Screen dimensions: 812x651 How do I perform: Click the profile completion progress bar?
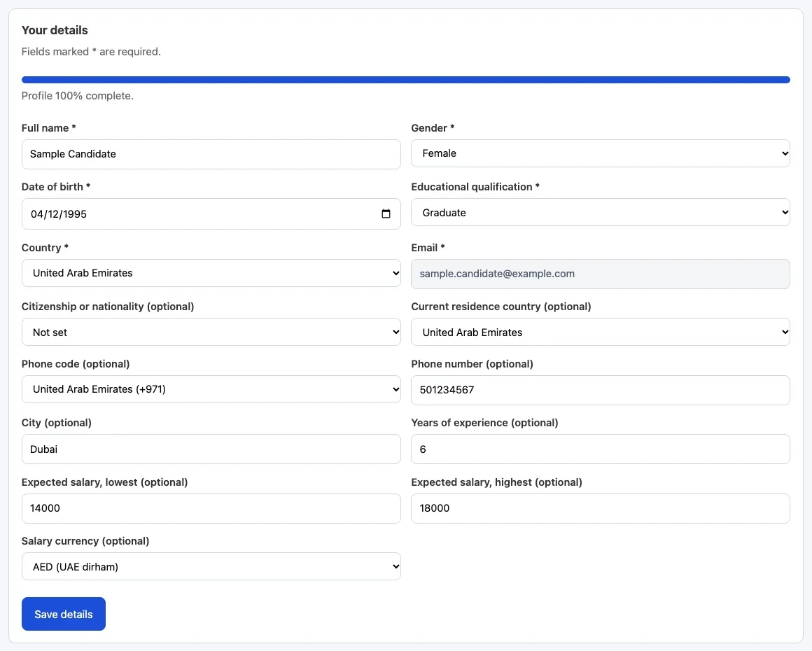pos(406,80)
